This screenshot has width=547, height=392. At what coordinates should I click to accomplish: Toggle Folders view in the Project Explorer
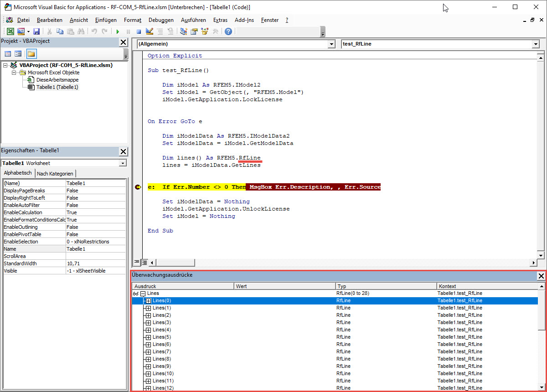(x=31, y=53)
